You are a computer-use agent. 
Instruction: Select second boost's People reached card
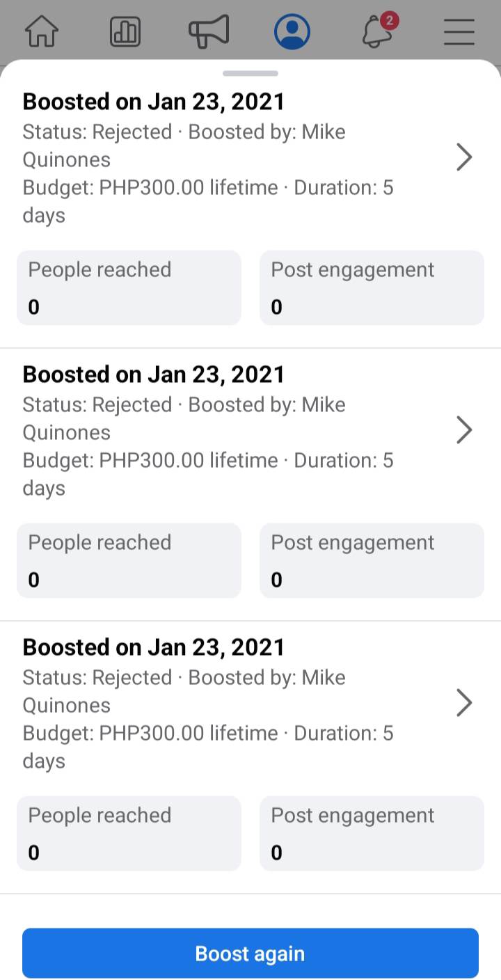[129, 560]
